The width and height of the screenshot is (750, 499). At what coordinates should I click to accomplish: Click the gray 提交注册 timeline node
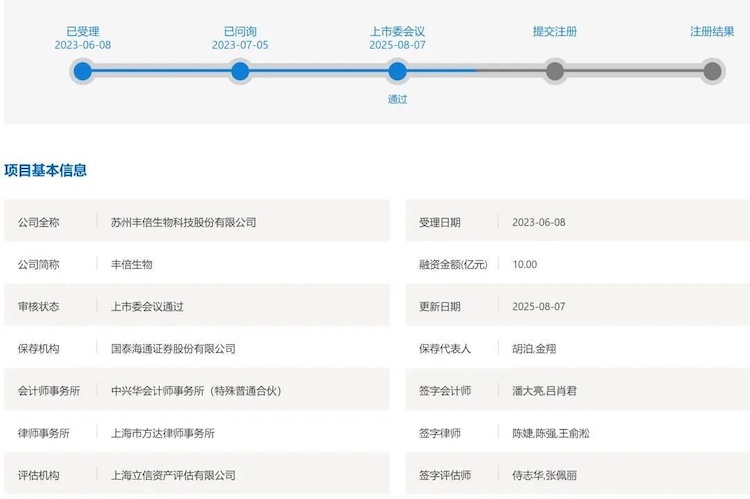555,71
